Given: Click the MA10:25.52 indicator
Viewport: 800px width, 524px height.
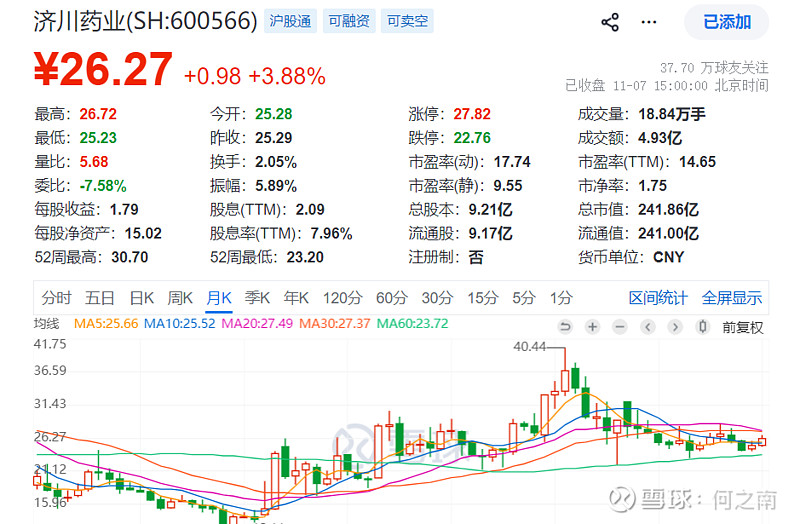Looking at the screenshot, I should click(x=180, y=323).
